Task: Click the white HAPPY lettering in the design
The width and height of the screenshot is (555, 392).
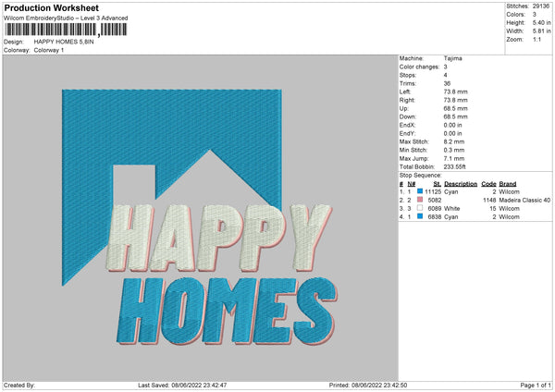Action: tap(219, 238)
